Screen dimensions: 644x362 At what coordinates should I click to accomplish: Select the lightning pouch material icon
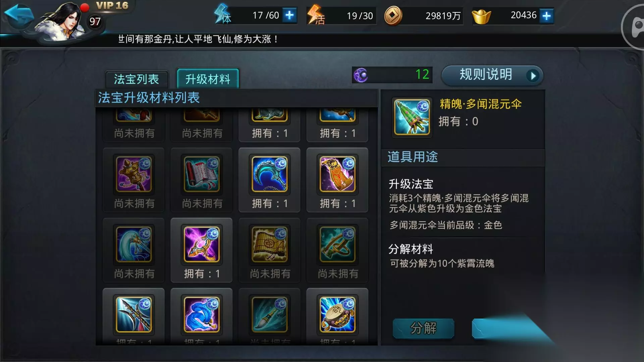tap(337, 315)
